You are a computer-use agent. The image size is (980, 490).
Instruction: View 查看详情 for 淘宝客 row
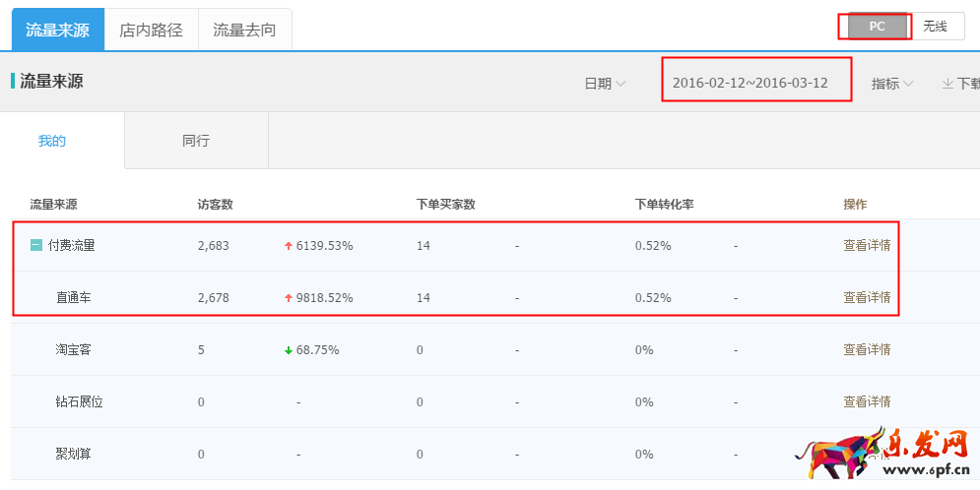click(x=867, y=349)
